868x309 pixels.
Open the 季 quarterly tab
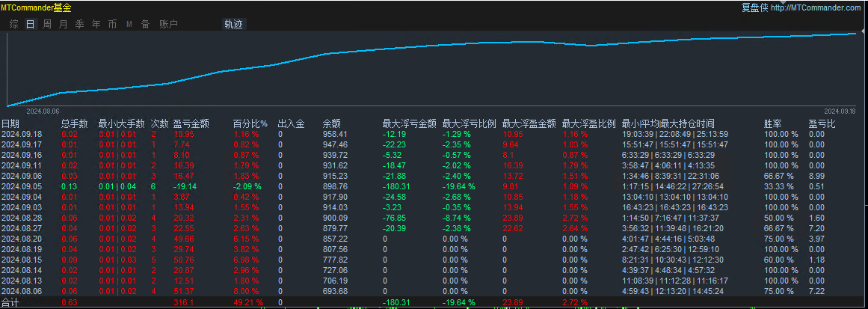click(80, 25)
